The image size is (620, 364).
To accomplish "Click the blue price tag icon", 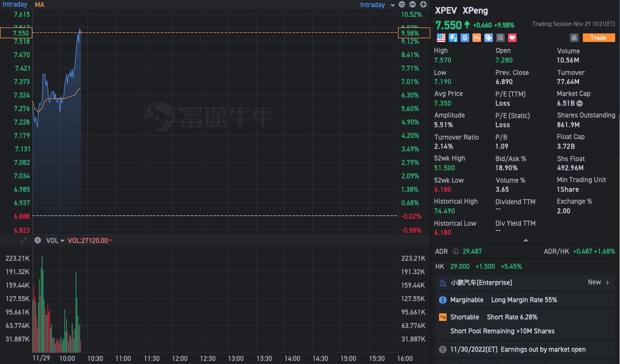I will click(x=489, y=38).
